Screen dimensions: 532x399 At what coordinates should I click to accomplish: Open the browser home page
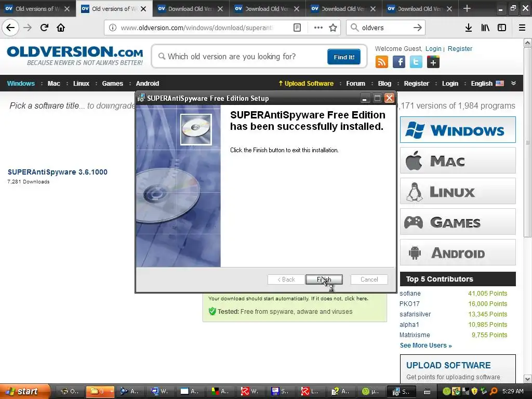coord(61,28)
